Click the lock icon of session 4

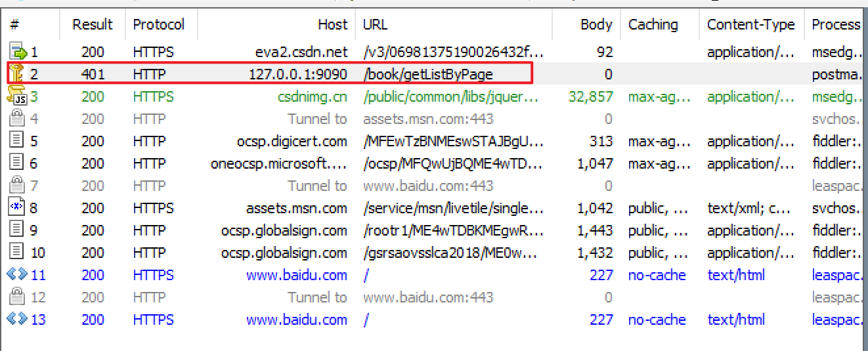coord(17,119)
